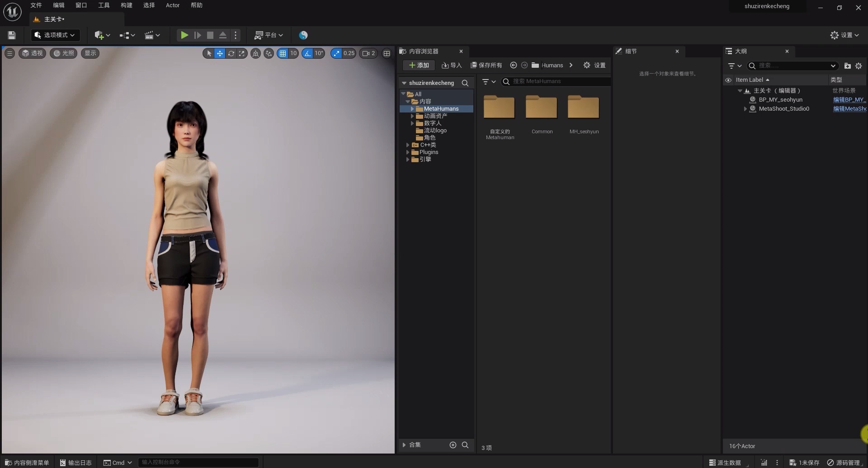
Task: Click the create new folder icon in outliner
Action: pyautogui.click(x=847, y=66)
